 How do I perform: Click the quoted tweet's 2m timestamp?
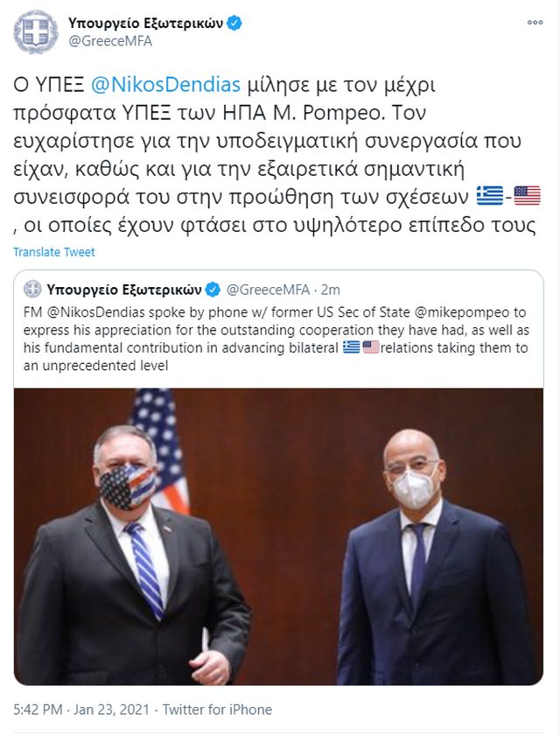click(x=331, y=290)
